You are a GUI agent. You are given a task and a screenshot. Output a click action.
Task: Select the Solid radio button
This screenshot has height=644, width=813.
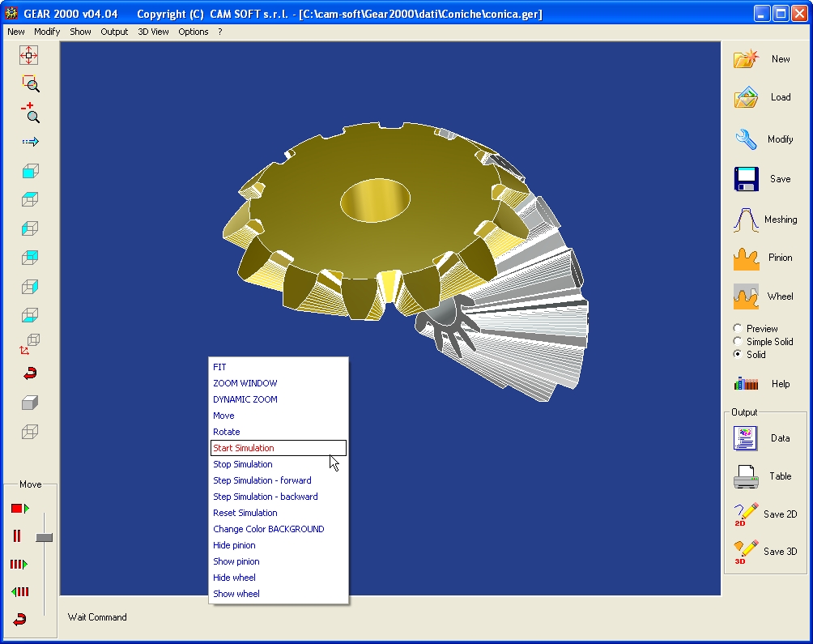point(738,355)
